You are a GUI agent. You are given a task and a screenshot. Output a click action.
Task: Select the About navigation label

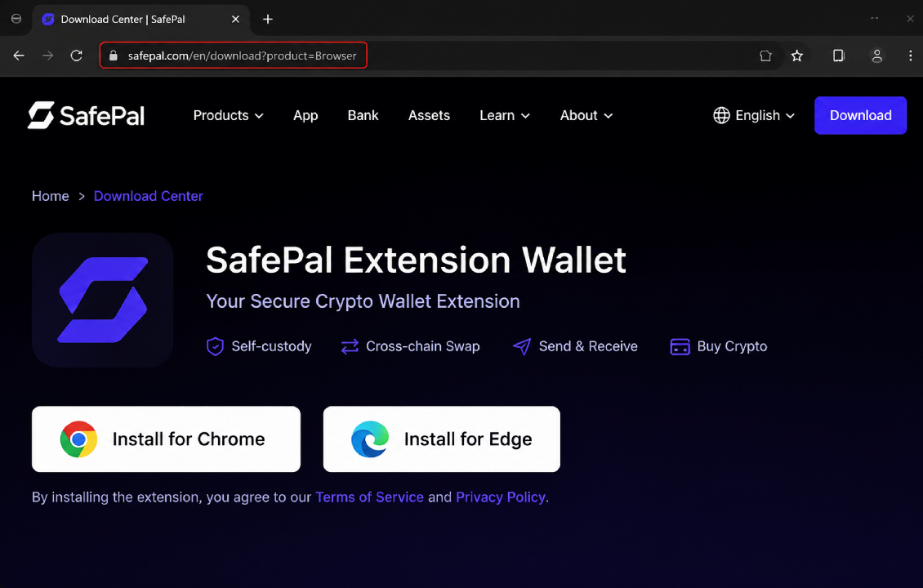pyautogui.click(x=578, y=115)
